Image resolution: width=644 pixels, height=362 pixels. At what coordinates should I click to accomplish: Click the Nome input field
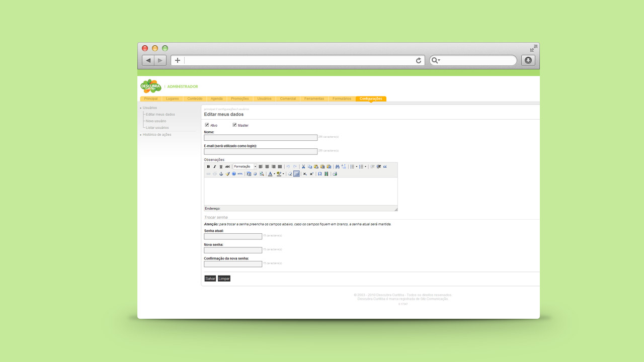coord(261,138)
